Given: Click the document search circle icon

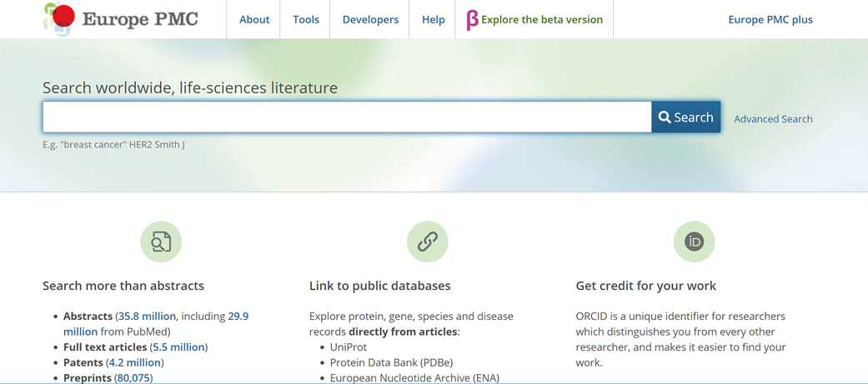Looking at the screenshot, I should coord(161,242).
